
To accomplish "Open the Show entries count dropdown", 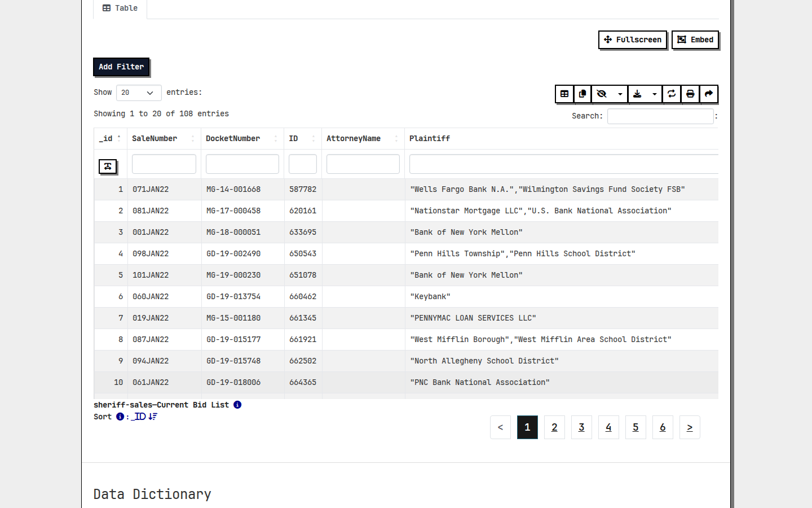I will 139,93.
